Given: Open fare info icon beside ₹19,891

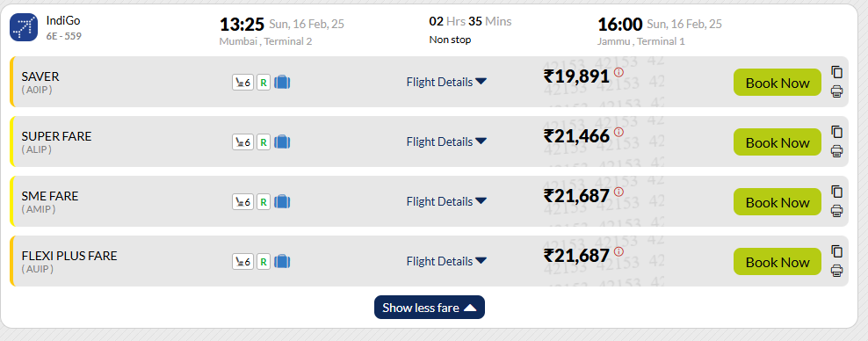Looking at the screenshot, I should tap(618, 72).
